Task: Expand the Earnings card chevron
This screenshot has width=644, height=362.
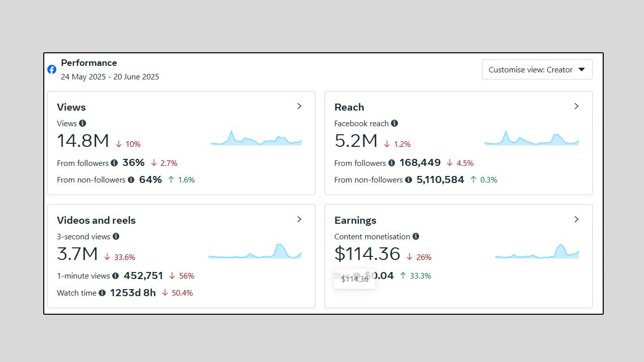Action: [577, 219]
